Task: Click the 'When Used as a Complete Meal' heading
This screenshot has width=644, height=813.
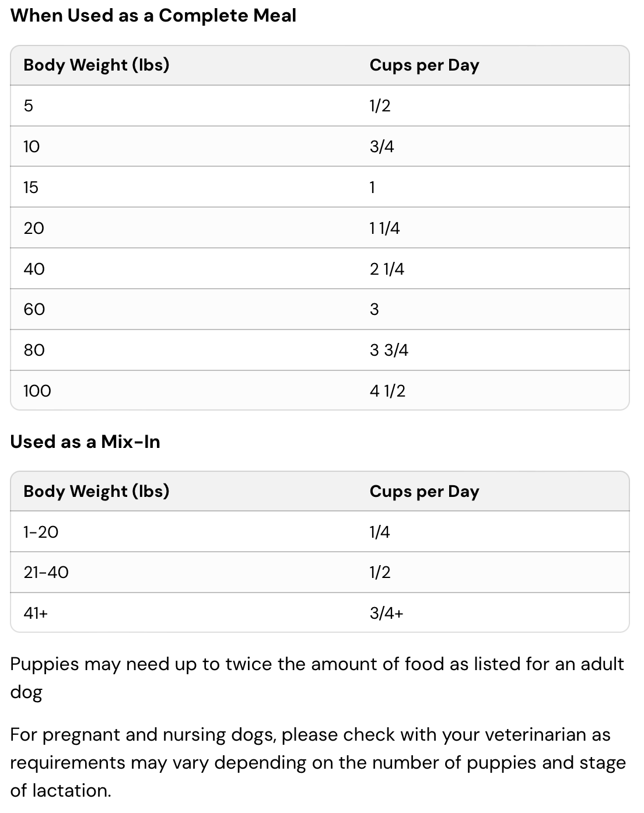Action: coord(153,16)
